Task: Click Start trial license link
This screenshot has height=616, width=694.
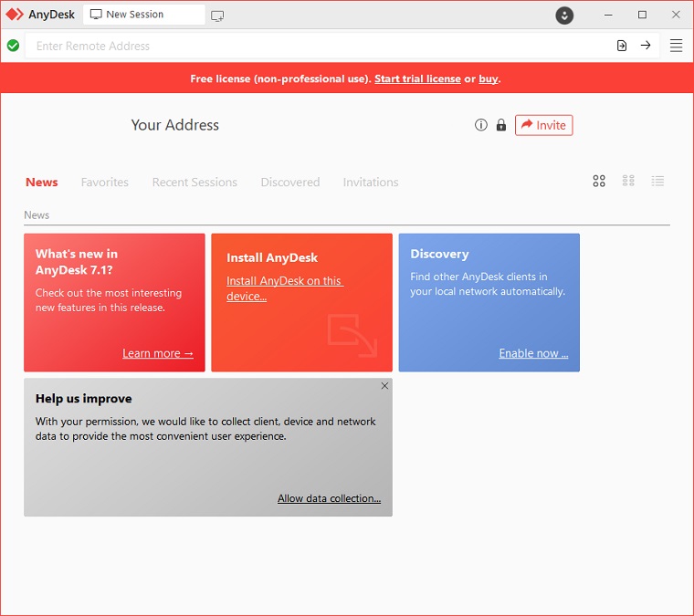Action: (x=417, y=78)
